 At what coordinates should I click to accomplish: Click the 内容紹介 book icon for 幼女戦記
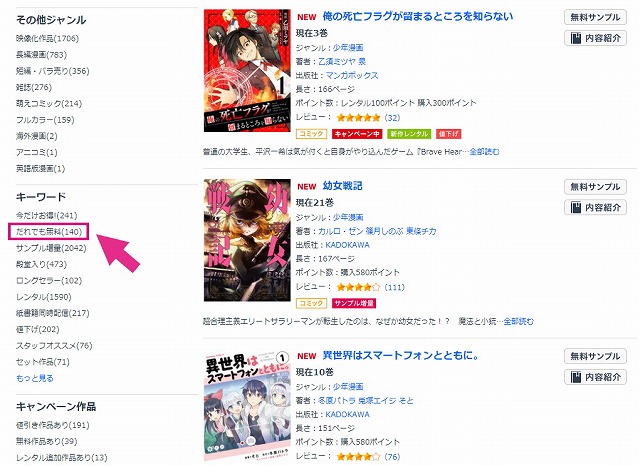pos(576,207)
